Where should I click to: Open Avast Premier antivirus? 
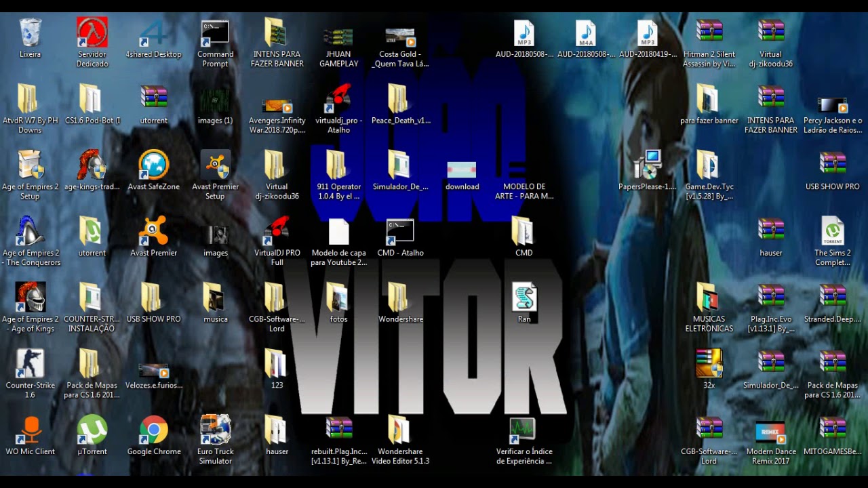click(153, 230)
